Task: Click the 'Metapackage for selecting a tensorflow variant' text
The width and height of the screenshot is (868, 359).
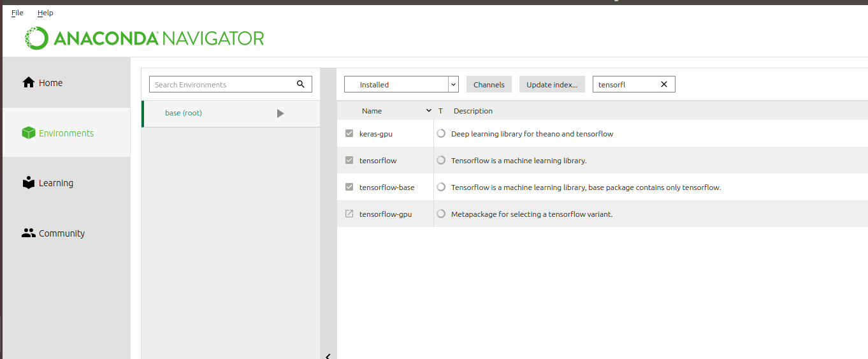Action: (532, 214)
